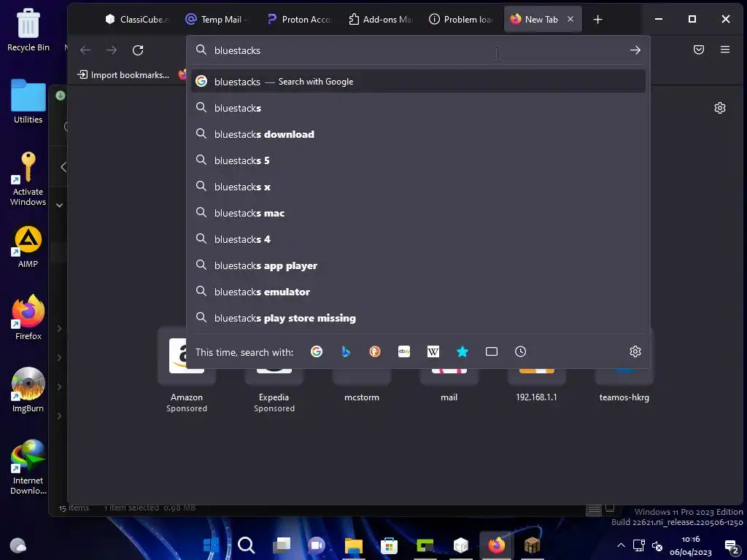Select bluestacks emulator suggestion

tap(418, 292)
